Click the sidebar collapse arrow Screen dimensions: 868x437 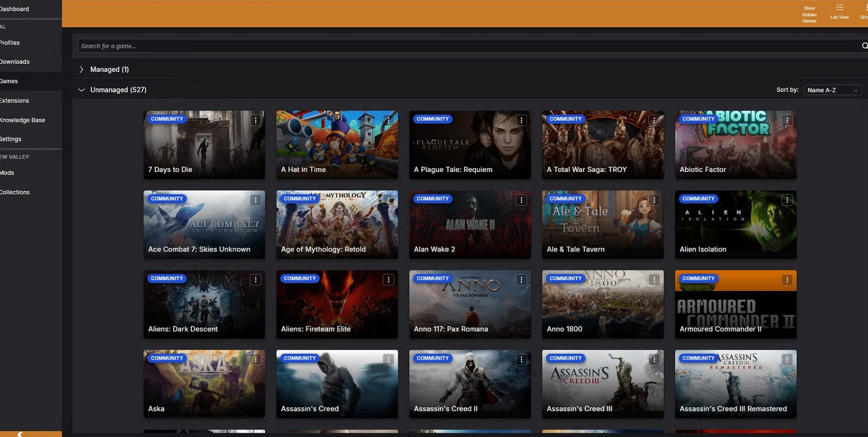tap(20, 434)
